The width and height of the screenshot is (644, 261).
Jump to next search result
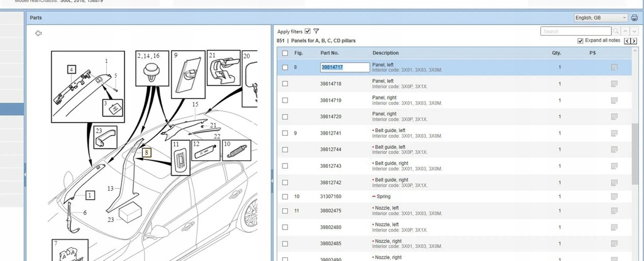click(634, 31)
